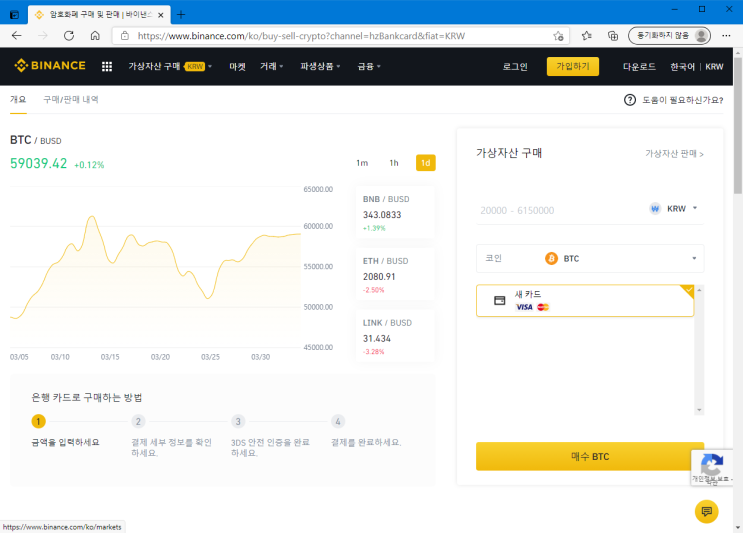Click the 03/20 date label on chart

(x=160, y=357)
